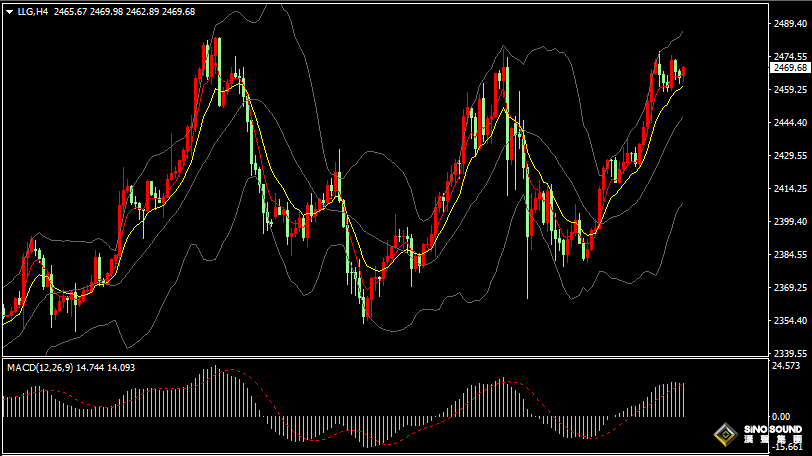This screenshot has height=456, width=812.
Task: Click the separator between chart and MACD panel
Action: [x=400, y=358]
